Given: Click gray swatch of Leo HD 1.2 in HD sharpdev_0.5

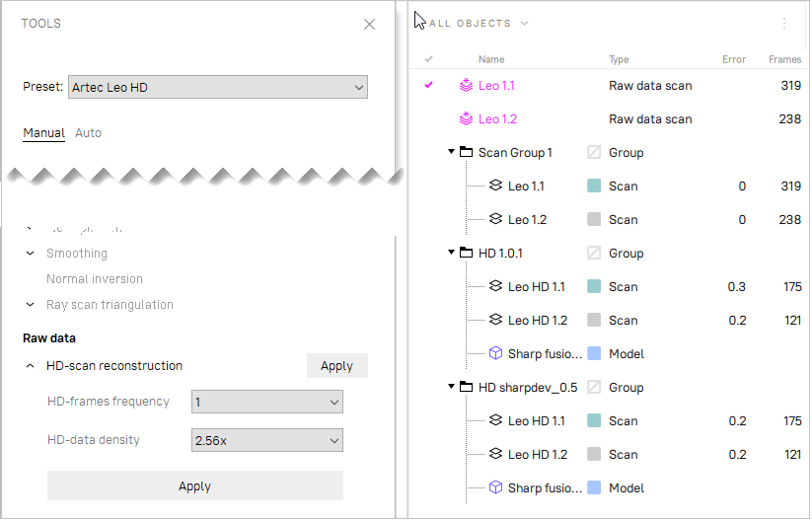Looking at the screenshot, I should (594, 454).
